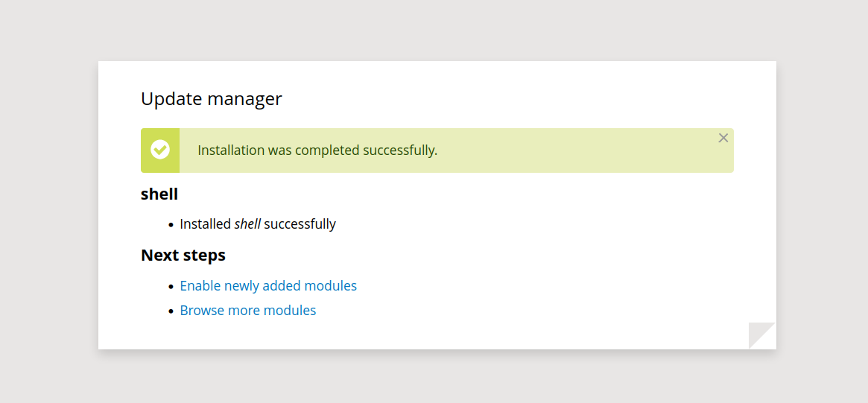The image size is (868, 403).
Task: Click the word 'Installation' in the status banner
Action: point(231,150)
